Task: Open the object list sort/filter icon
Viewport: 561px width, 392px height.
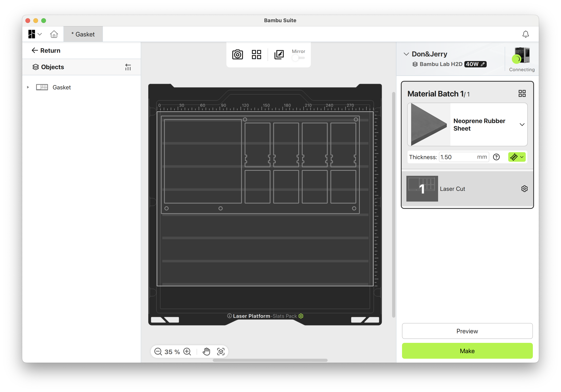Action: pyautogui.click(x=128, y=67)
